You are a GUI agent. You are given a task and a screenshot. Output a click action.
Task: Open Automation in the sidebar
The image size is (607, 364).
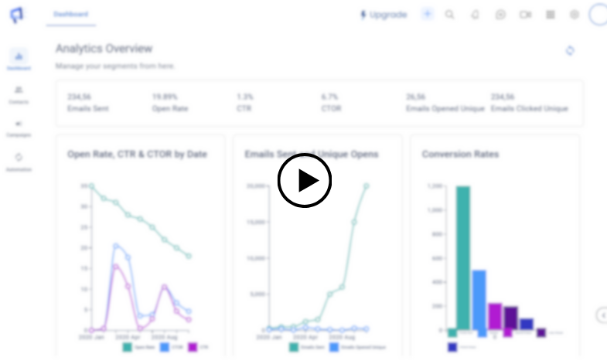(x=19, y=158)
